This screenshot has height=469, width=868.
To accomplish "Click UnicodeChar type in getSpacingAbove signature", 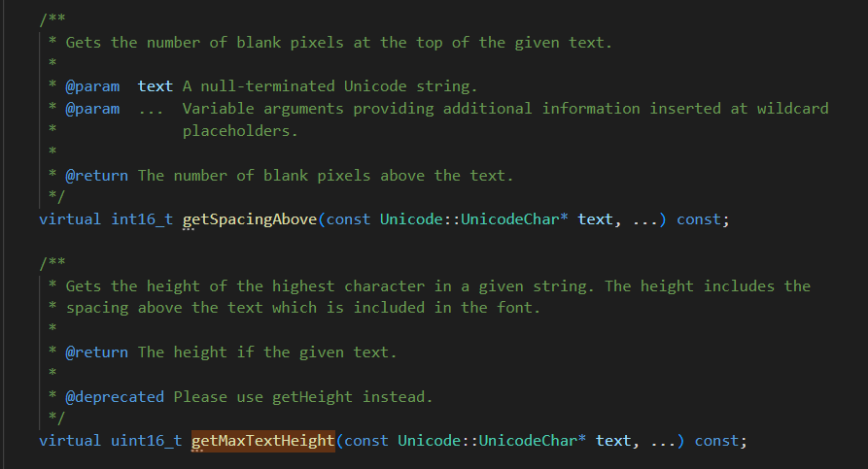I will 510,219.
